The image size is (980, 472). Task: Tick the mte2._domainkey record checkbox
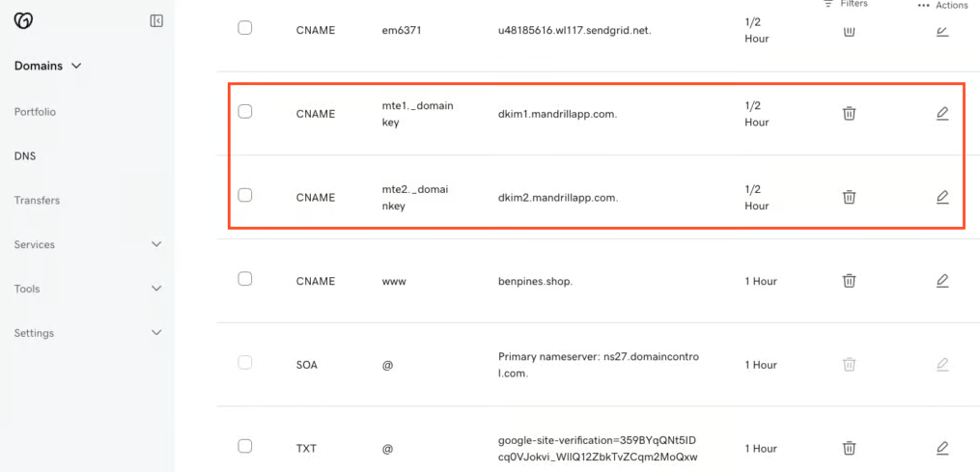[x=245, y=195]
